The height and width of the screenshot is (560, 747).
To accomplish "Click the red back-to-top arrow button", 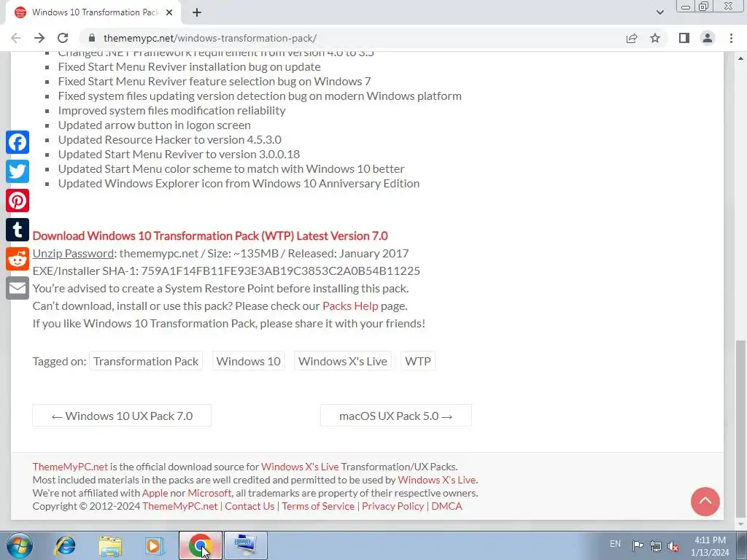I will pos(705,502).
